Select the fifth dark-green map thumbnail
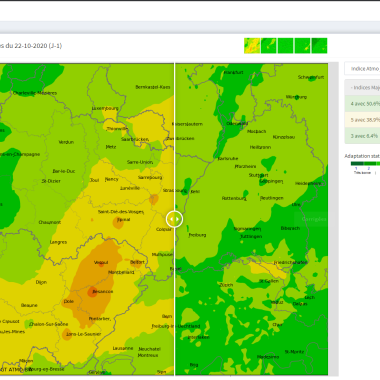The image size is (380, 380). coord(319,46)
